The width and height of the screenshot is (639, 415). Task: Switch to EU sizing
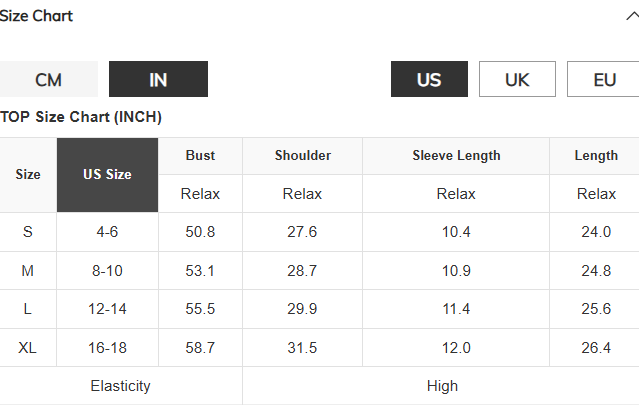[603, 79]
